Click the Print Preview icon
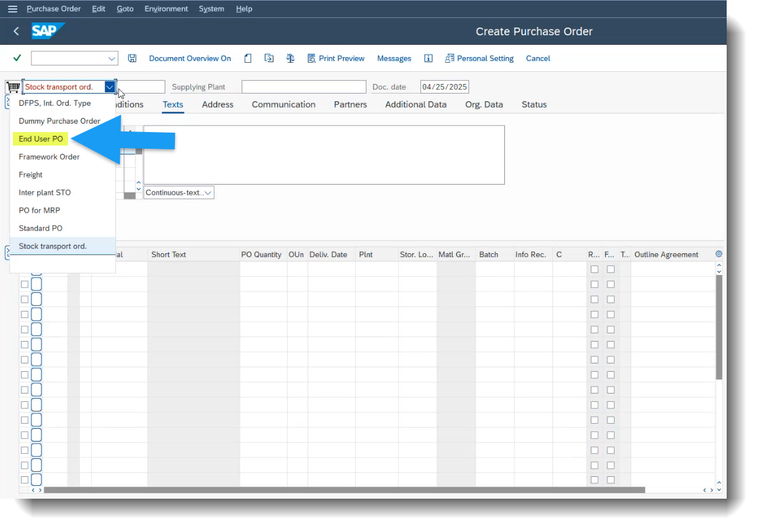 311,58
